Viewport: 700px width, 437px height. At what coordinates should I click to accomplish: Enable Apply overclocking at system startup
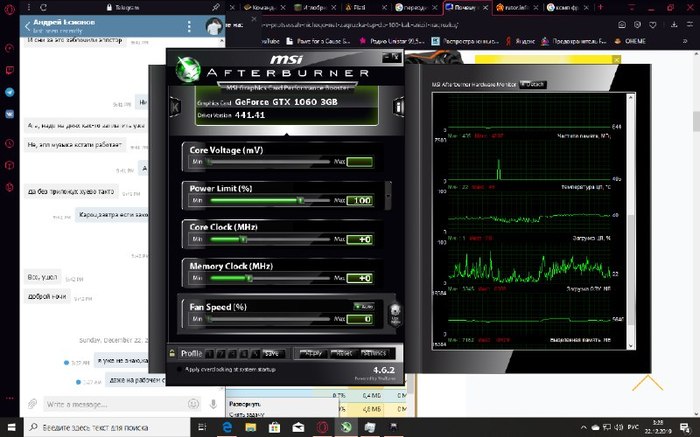click(177, 369)
